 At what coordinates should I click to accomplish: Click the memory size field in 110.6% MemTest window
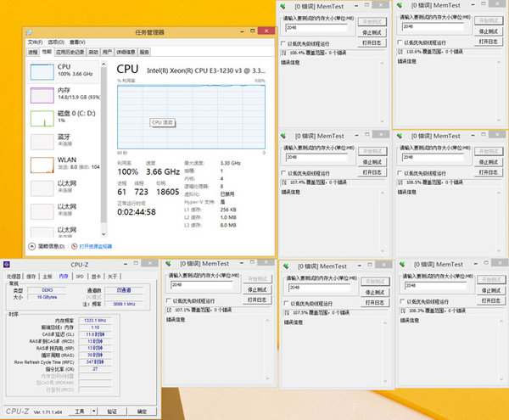point(433,26)
